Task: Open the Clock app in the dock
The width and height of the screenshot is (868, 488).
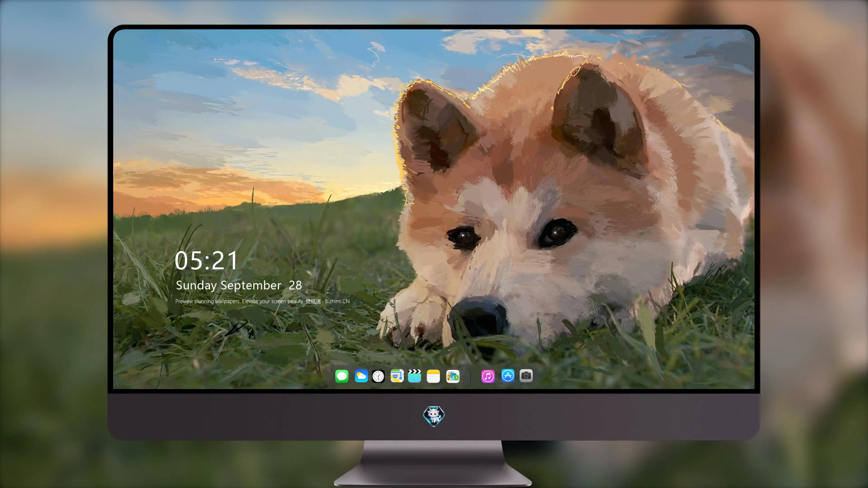Action: coord(378,376)
